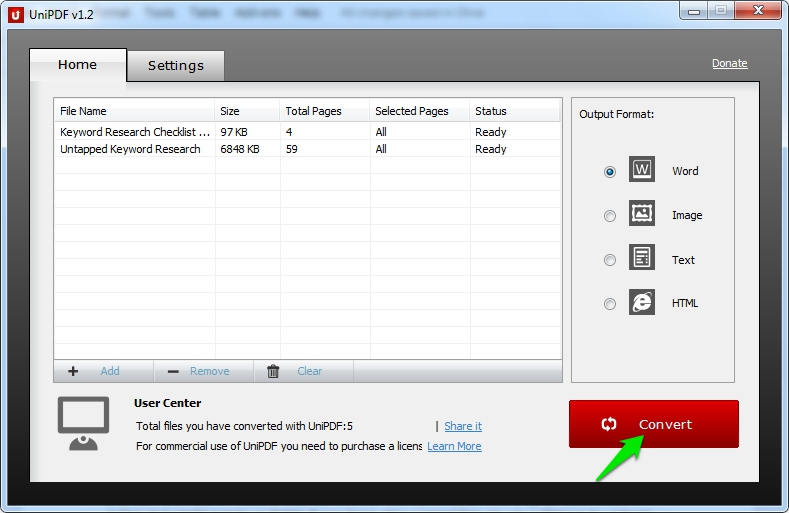Image resolution: width=789 pixels, height=513 pixels.
Task: Click All in Keyword Research Checklist row
Action: [x=381, y=132]
